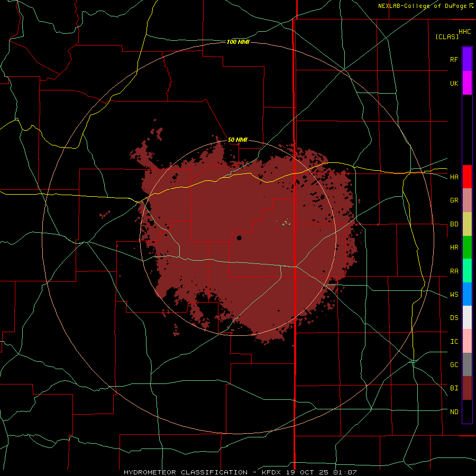Viewport: 476px width, 476px height.
Task: Click the "WS" legend label
Action: coord(454,295)
